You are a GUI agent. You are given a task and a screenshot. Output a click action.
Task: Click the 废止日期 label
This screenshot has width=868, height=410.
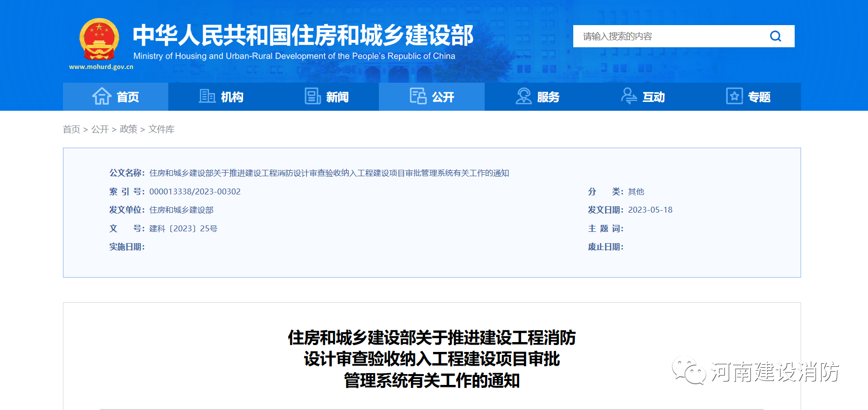606,247
